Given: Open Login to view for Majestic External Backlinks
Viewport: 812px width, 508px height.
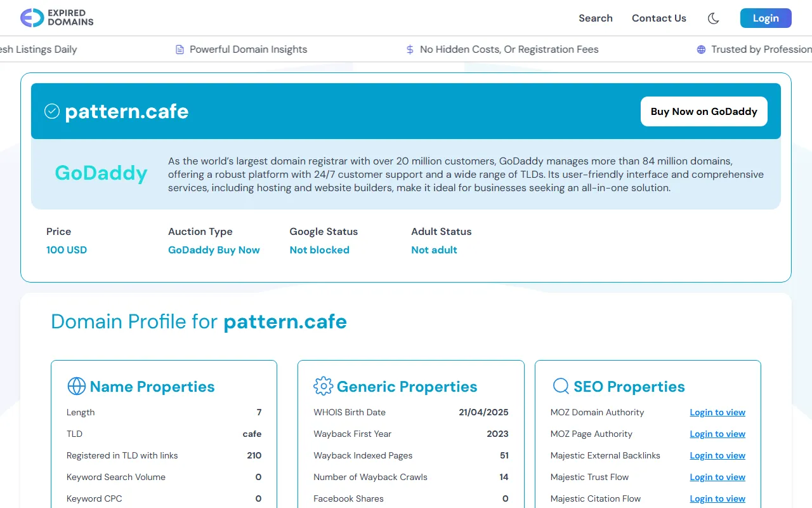Looking at the screenshot, I should pos(717,455).
